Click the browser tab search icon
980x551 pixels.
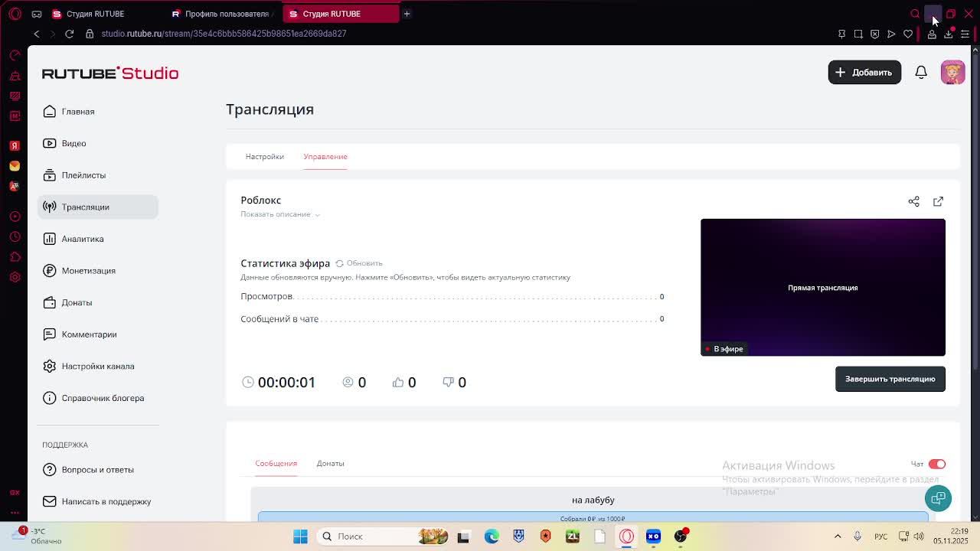point(915,14)
